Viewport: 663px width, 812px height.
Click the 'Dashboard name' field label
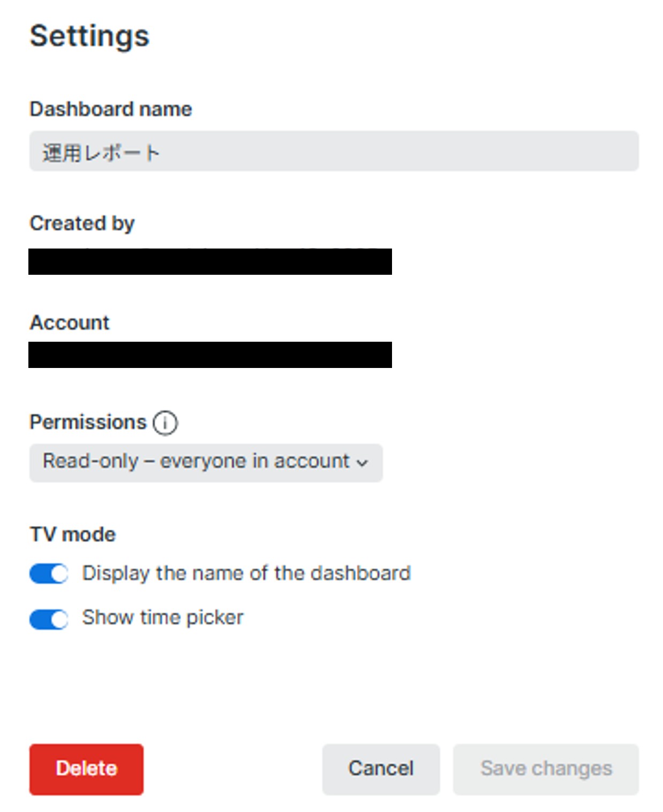(111, 109)
